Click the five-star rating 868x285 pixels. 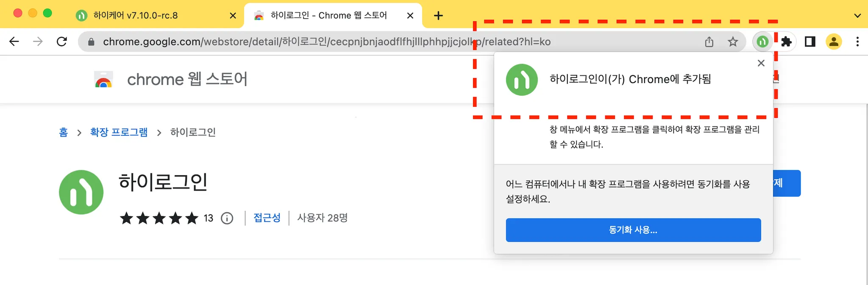(159, 218)
